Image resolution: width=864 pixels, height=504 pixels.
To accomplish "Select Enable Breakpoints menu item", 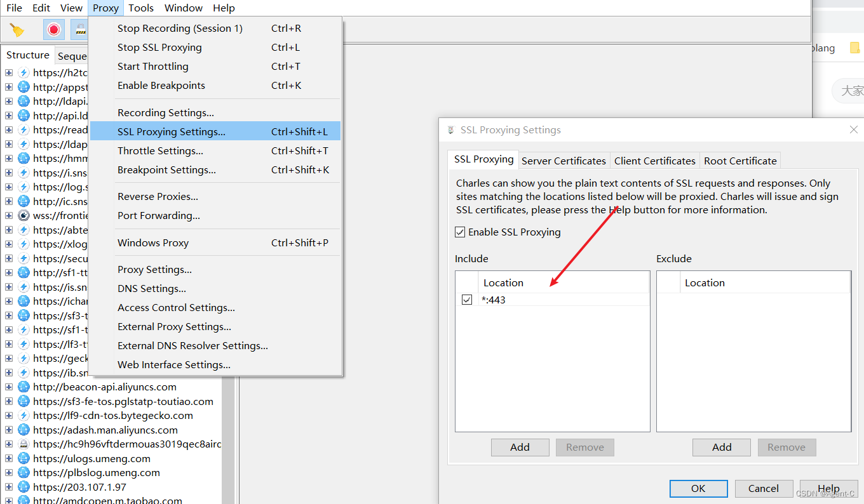I will 215,85.
